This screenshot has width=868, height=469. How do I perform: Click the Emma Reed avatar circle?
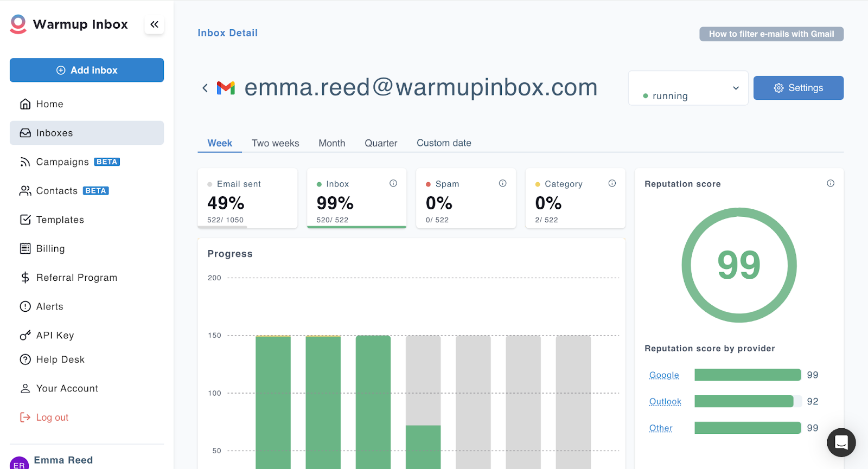20,463
